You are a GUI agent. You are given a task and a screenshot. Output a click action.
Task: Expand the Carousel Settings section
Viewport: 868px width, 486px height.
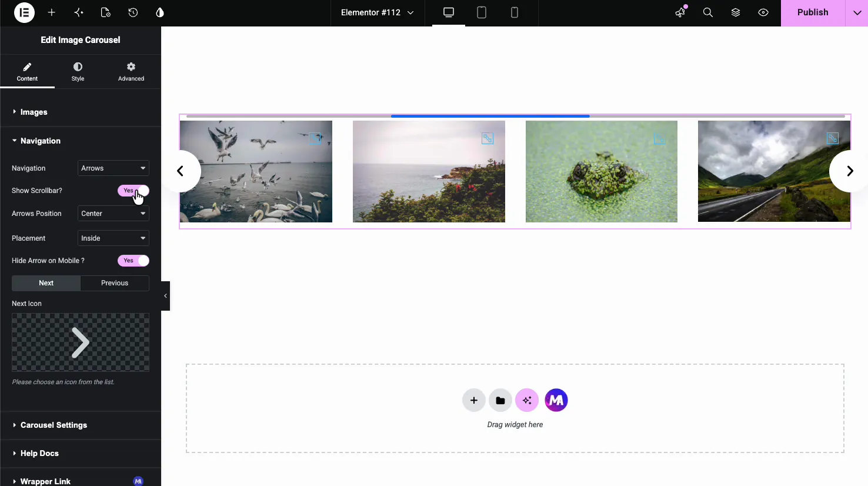(x=81, y=425)
